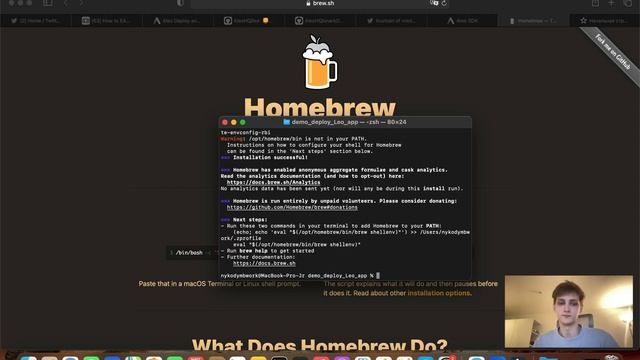Click the Terminal prompt cursor line
The image size is (640, 360).
click(300, 276)
